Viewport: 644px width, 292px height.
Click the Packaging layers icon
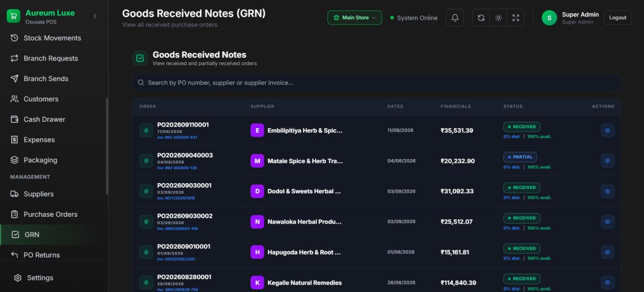[x=15, y=160]
